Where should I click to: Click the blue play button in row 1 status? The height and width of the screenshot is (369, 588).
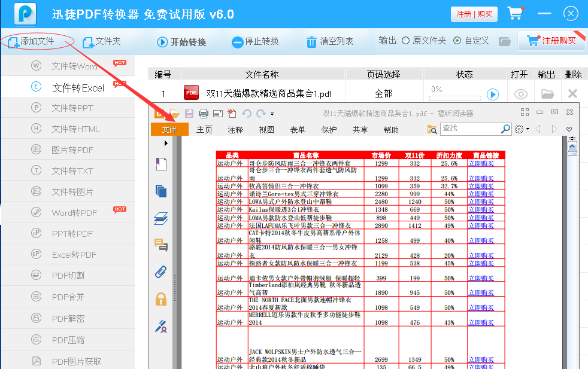tap(493, 94)
